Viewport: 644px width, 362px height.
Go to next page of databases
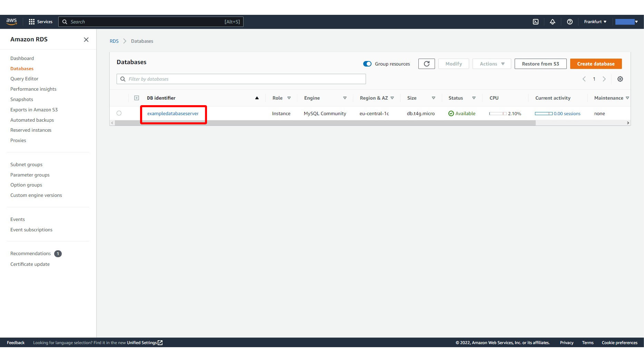(x=604, y=79)
